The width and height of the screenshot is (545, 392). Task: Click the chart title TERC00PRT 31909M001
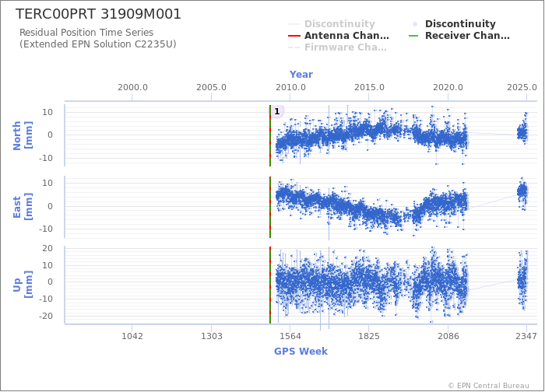coord(98,14)
